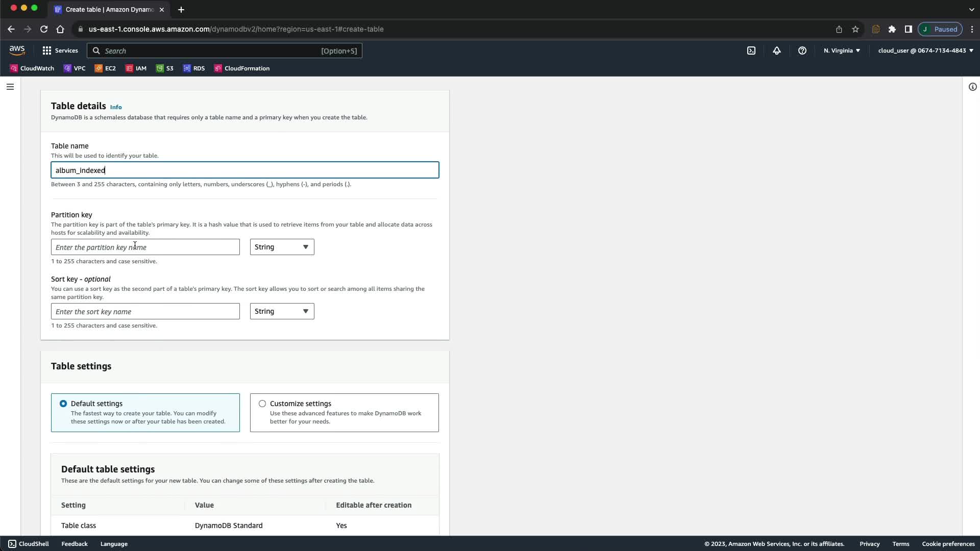Open the CloudWatch bookmark shortcut

[32, 68]
